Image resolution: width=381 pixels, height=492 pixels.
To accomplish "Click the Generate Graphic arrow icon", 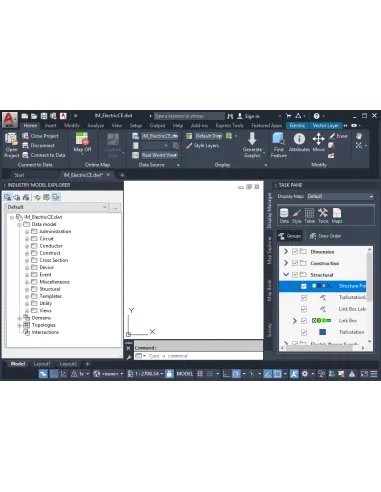I will pos(252,138).
